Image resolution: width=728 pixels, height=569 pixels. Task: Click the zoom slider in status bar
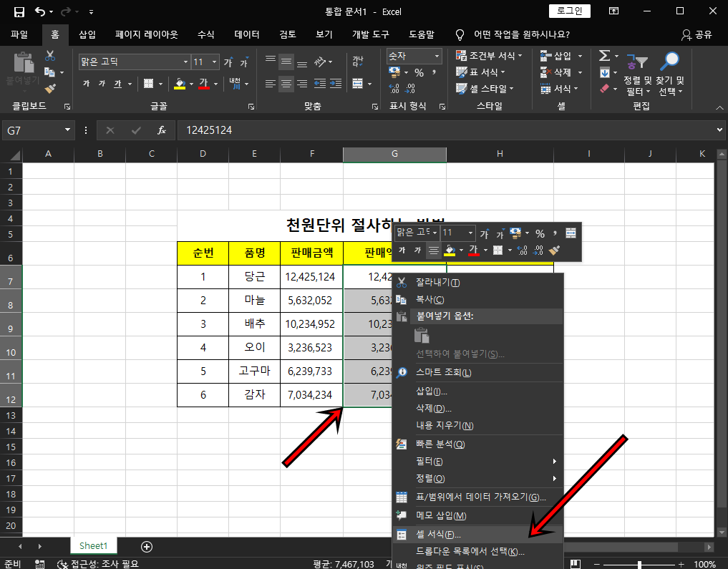tap(639, 565)
